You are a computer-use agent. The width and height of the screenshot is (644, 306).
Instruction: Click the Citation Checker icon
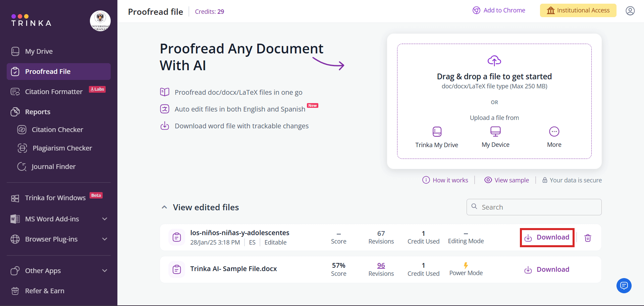[22, 130]
